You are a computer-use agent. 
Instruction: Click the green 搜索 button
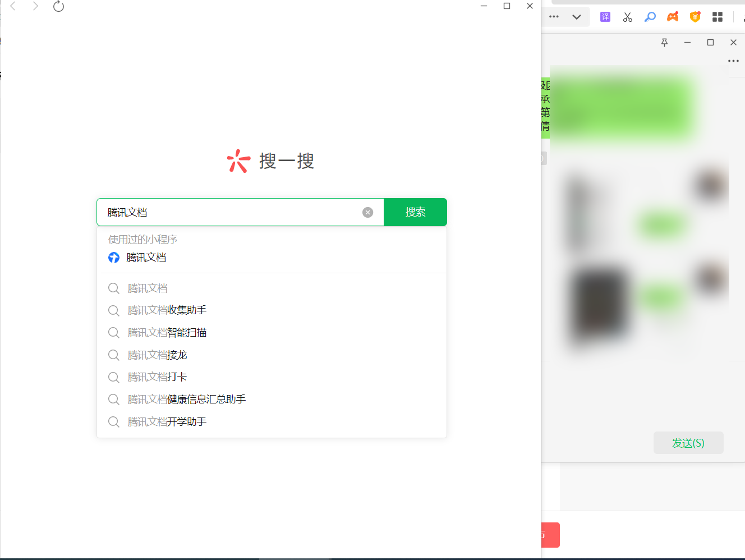[x=415, y=212]
